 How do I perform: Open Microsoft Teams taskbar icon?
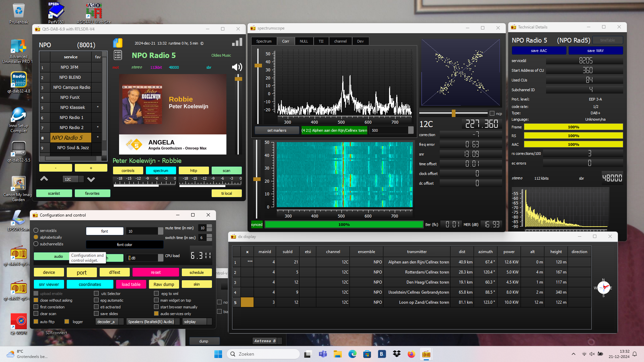(323, 354)
